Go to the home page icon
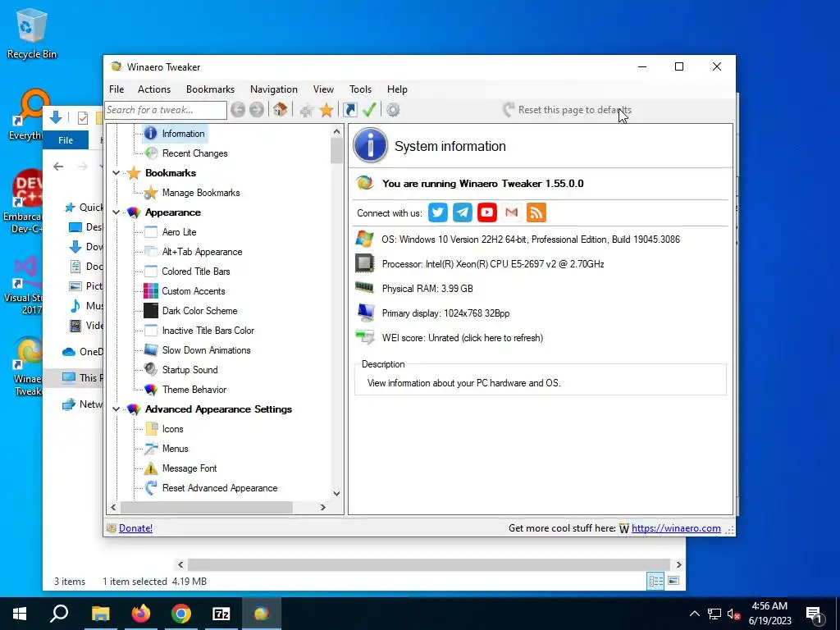 280,110
